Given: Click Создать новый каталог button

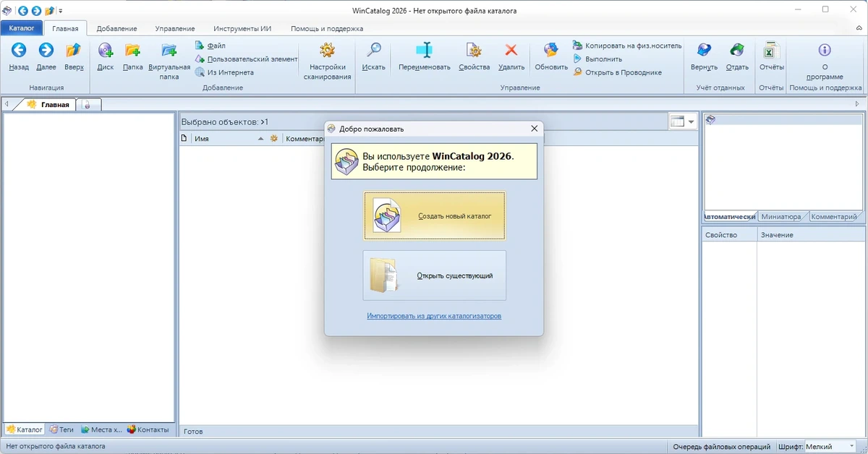Looking at the screenshot, I should tap(434, 215).
